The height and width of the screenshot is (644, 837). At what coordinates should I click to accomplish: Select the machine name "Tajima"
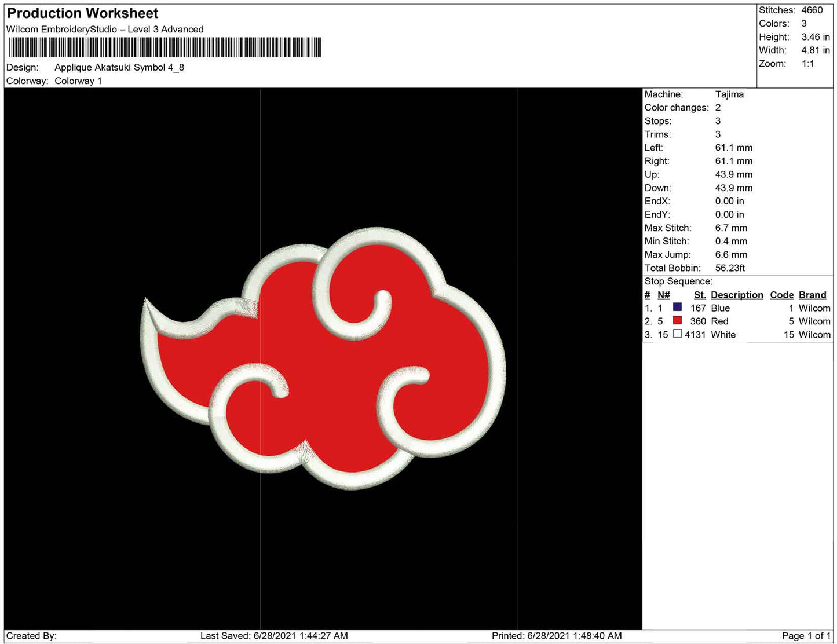click(729, 94)
